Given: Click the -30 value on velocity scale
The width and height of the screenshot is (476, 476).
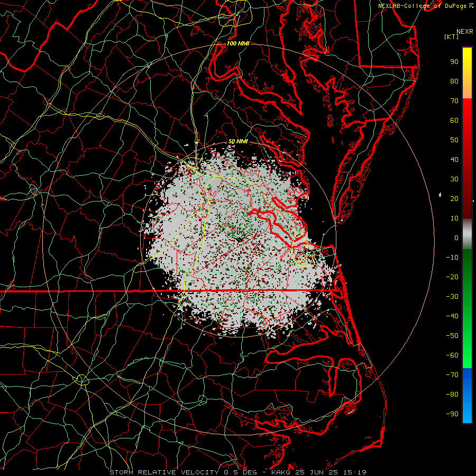Looking at the screenshot, I should tap(452, 297).
